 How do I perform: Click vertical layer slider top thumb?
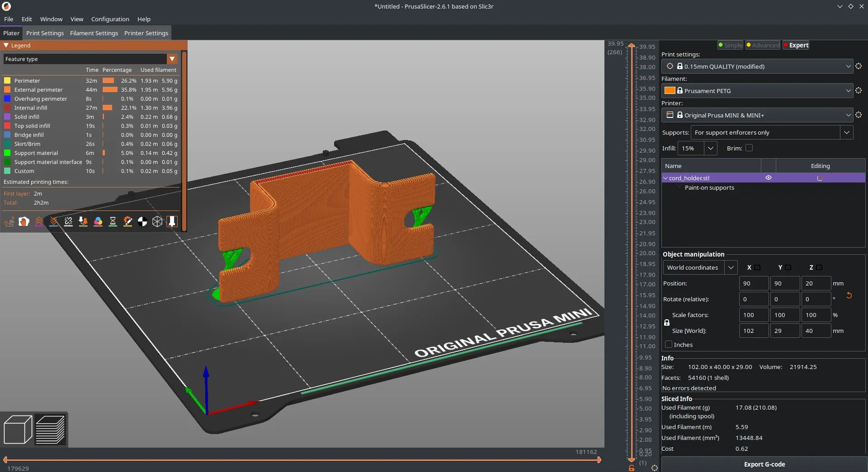point(631,46)
